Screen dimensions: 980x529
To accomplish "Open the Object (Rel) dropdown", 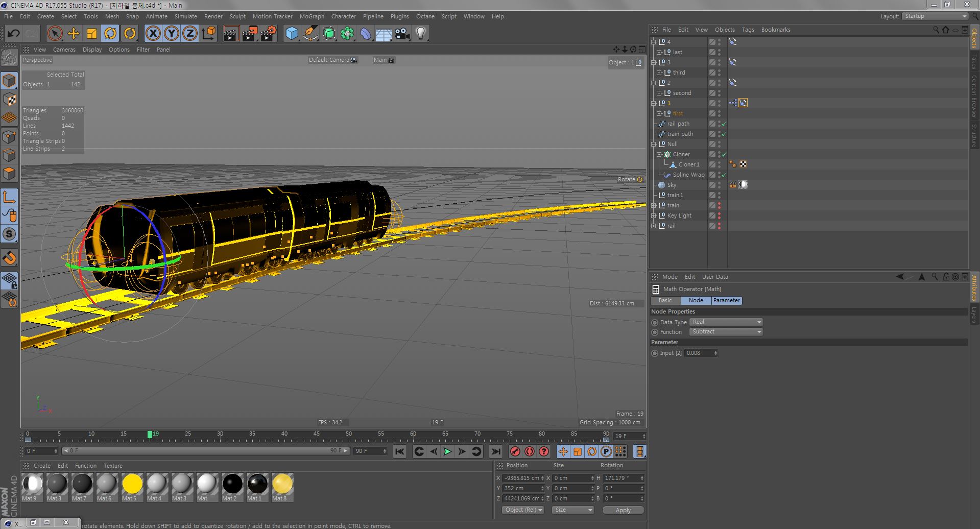I will point(523,510).
